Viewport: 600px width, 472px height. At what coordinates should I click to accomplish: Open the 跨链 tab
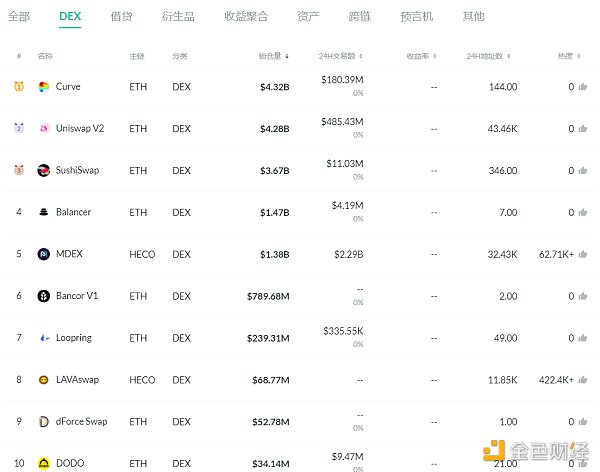click(x=360, y=16)
